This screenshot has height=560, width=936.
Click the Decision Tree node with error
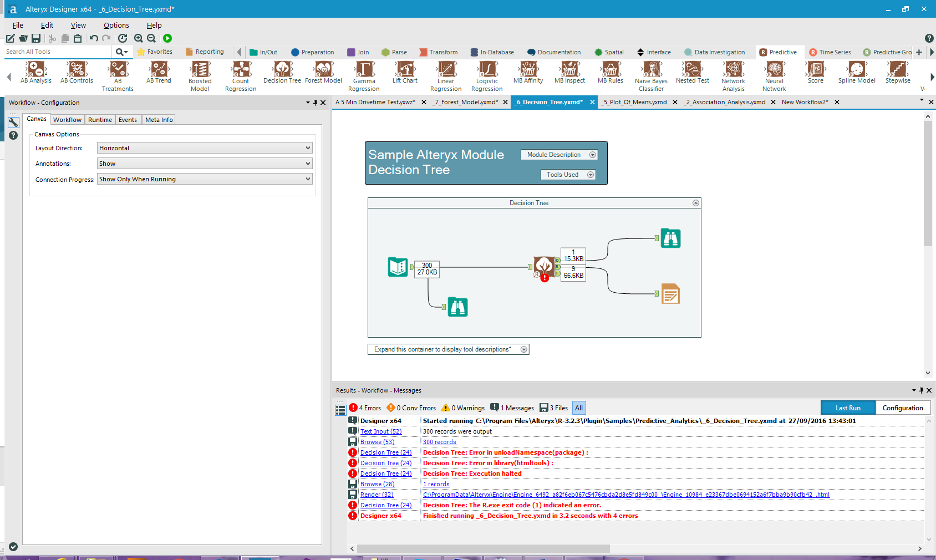(544, 268)
